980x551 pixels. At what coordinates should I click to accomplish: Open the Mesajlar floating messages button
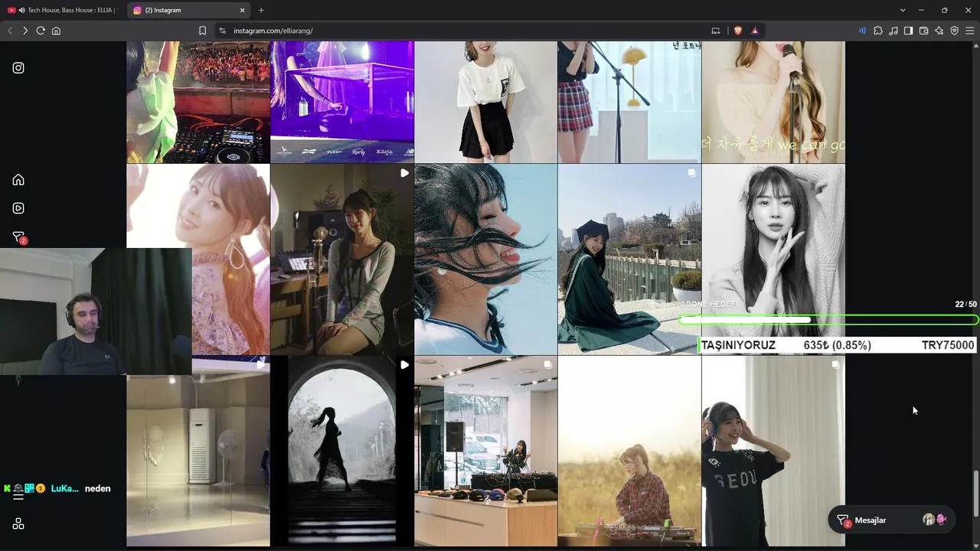click(891, 520)
